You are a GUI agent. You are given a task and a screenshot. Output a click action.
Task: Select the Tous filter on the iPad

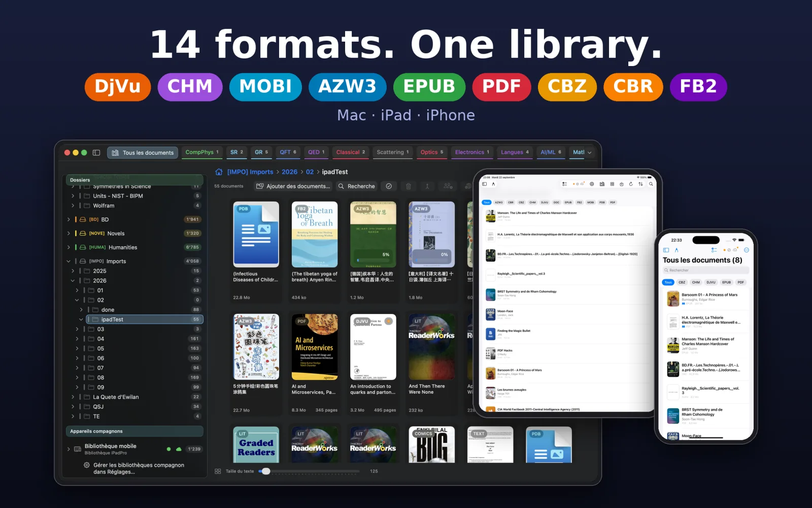pyautogui.click(x=487, y=202)
